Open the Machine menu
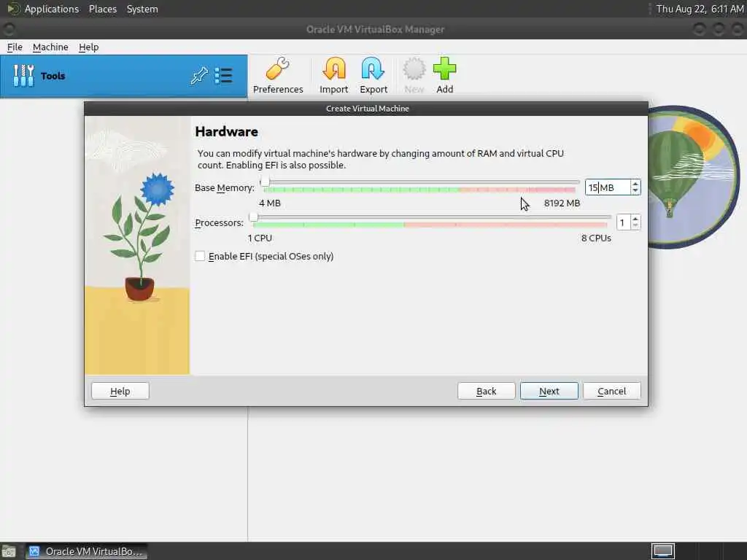747x560 pixels. tap(50, 47)
